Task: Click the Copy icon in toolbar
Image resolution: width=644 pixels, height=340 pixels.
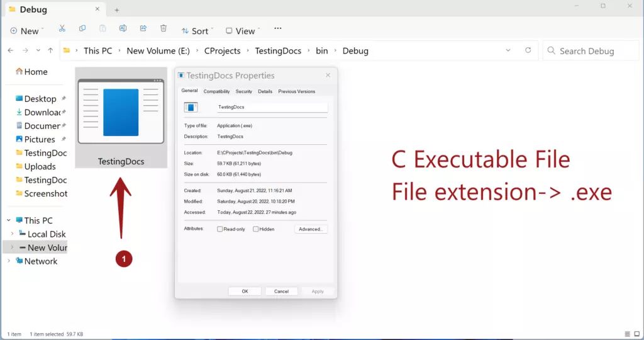Action: click(x=82, y=28)
